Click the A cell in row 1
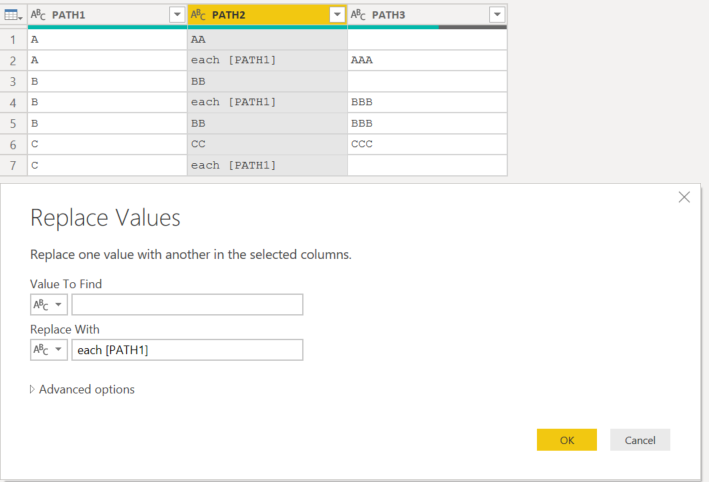Screen dimensions: 709x482 pos(108,40)
